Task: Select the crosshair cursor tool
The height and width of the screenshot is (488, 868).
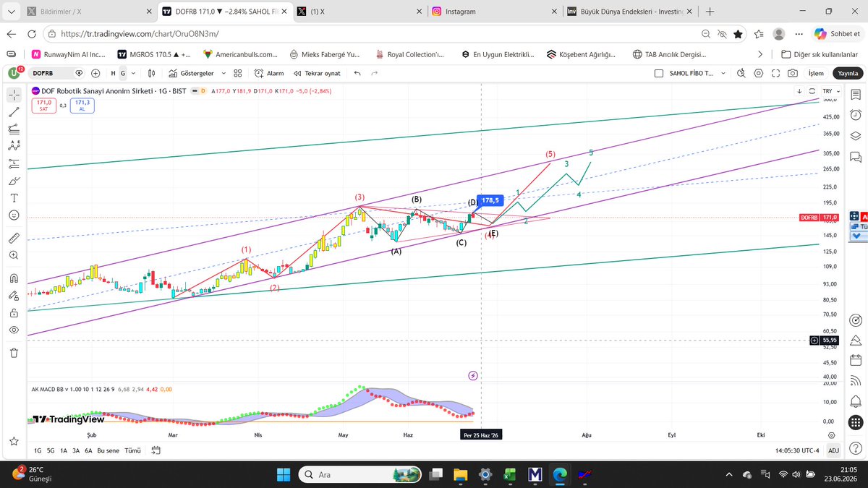Action: pos(14,95)
